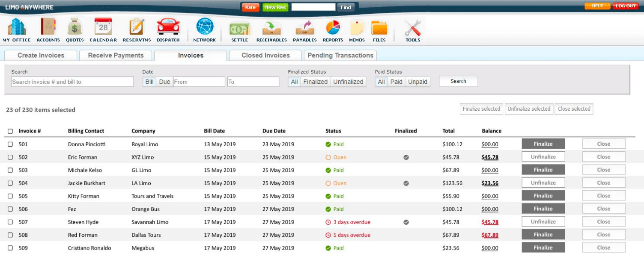644x265 pixels.
Task: Select the Due date toggle
Action: coord(164,82)
